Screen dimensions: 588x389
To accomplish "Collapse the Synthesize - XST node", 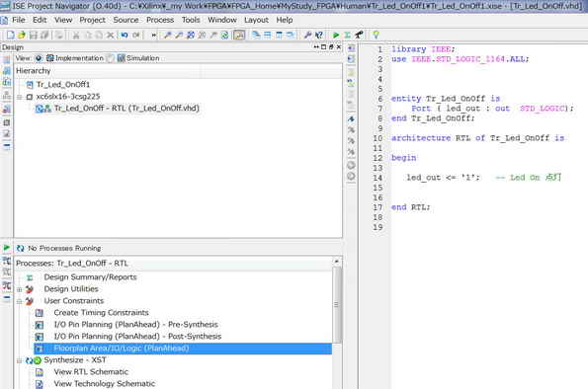I will point(19,360).
